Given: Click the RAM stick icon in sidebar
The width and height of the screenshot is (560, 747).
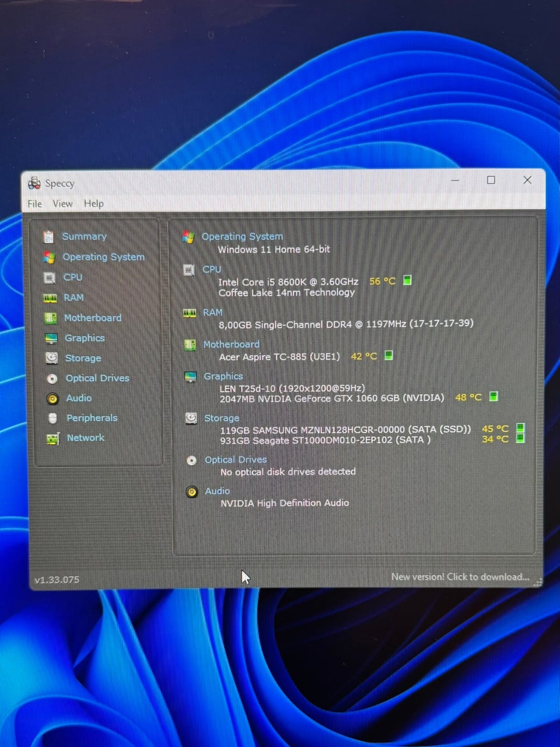Looking at the screenshot, I should tap(50, 298).
